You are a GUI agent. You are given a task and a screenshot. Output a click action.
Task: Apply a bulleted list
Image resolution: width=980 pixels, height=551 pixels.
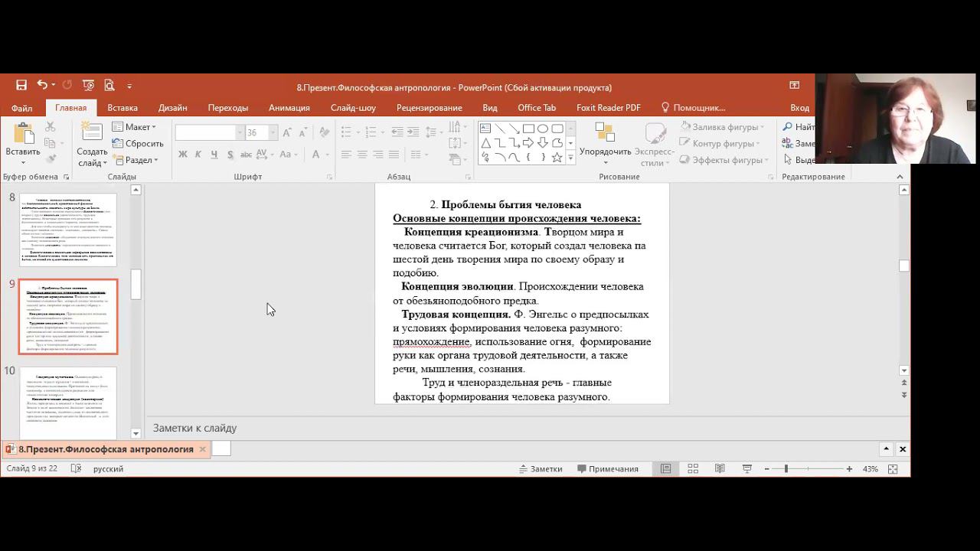click(x=348, y=132)
